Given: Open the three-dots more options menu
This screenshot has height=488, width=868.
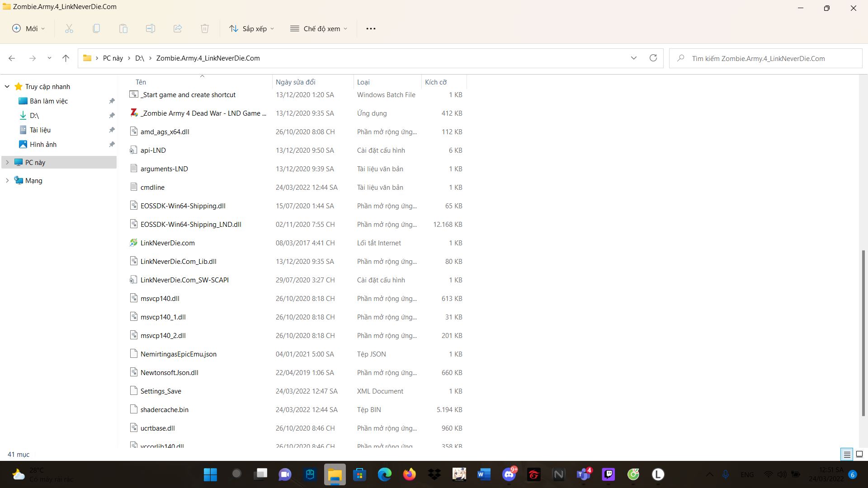Looking at the screenshot, I should pos(371,28).
